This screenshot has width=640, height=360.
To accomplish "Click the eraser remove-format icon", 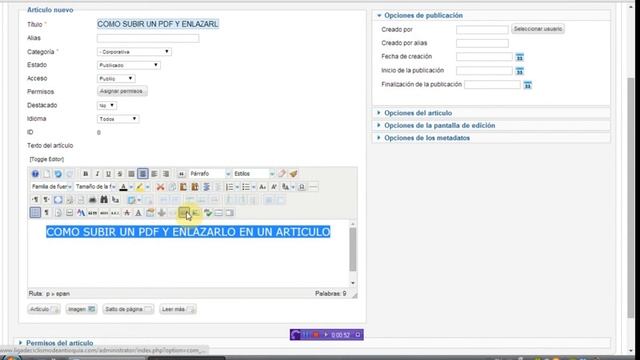I will point(282,174).
